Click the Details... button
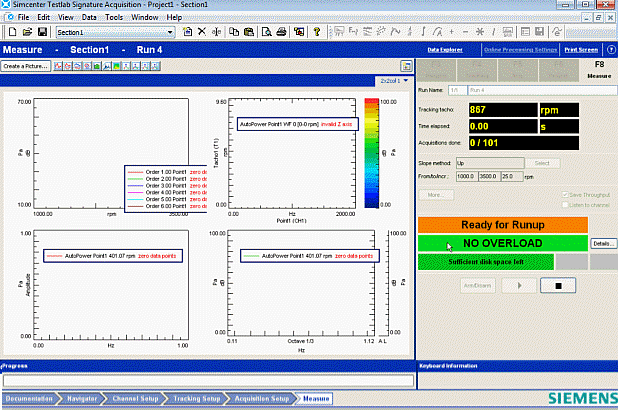 [x=602, y=243]
